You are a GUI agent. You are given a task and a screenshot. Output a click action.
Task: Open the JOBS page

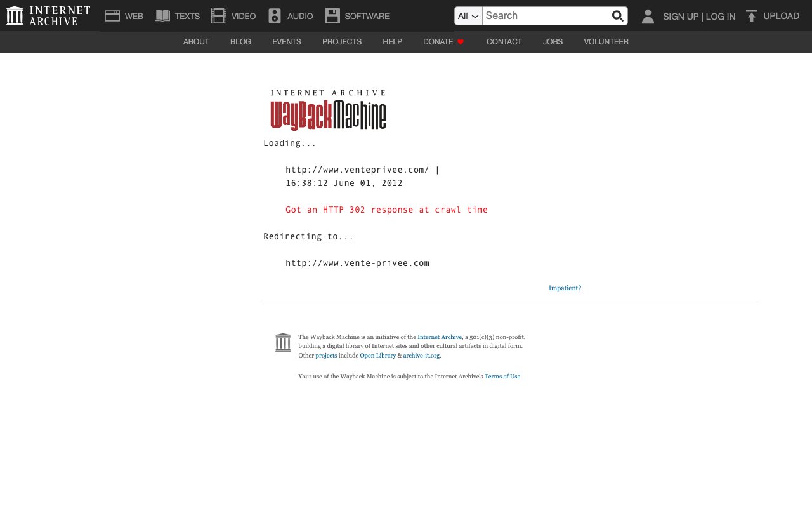tap(553, 42)
